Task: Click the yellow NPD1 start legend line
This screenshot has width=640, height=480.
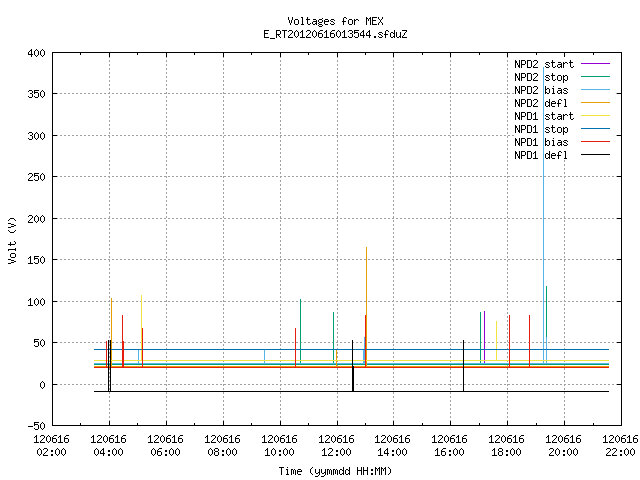Action: click(x=595, y=116)
